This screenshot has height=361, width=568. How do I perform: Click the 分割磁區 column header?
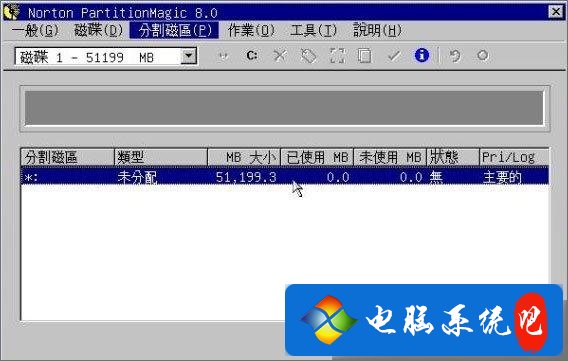[67, 157]
